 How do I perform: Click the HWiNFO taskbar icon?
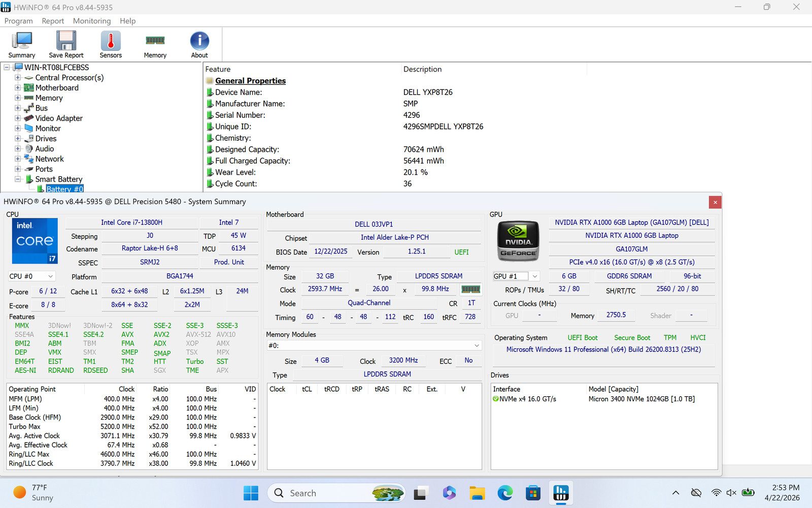tap(561, 493)
